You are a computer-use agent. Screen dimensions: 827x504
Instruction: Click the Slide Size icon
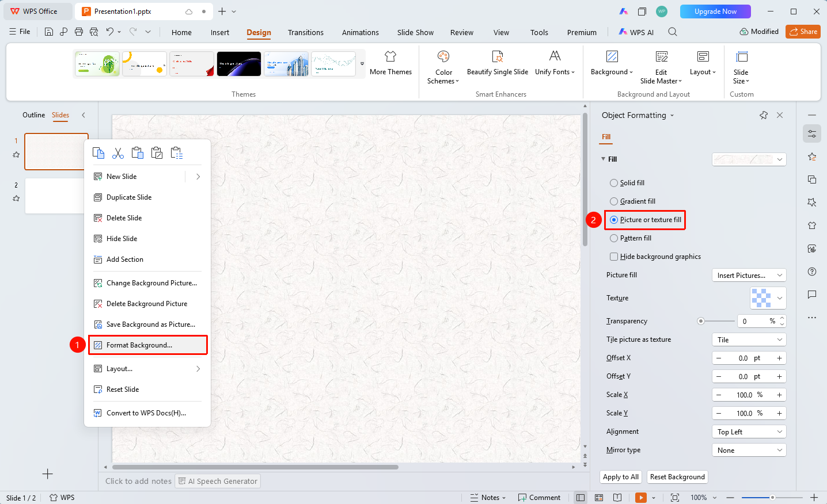(x=742, y=56)
